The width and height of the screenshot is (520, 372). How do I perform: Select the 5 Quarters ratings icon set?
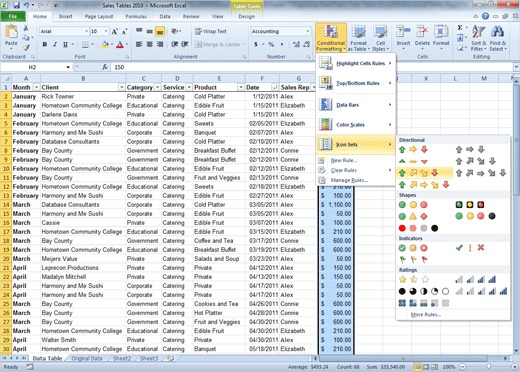coord(424,291)
